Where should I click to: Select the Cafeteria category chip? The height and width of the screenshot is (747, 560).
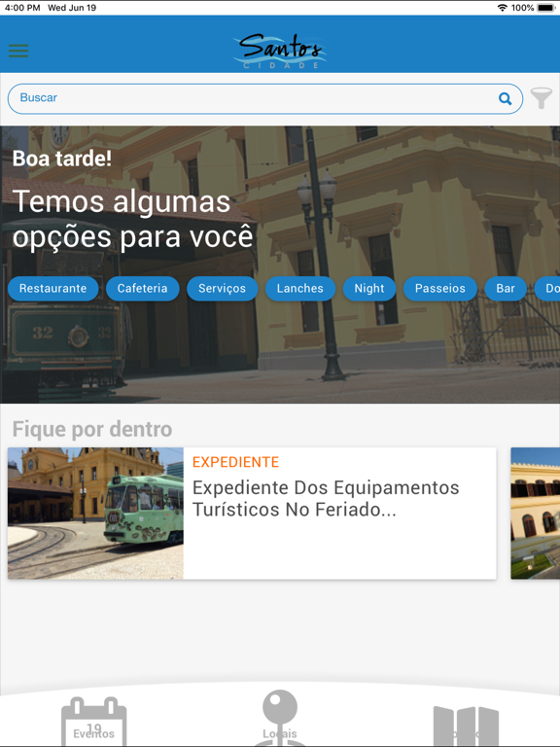click(x=142, y=288)
